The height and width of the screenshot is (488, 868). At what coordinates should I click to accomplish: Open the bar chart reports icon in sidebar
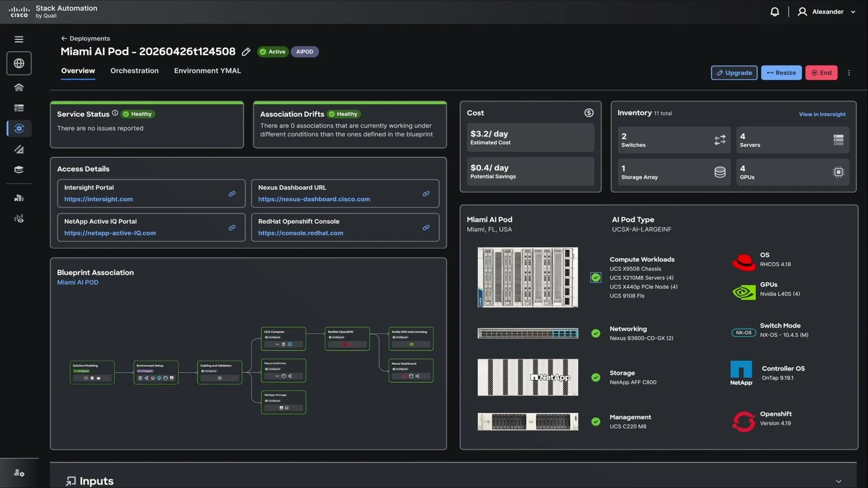19,198
